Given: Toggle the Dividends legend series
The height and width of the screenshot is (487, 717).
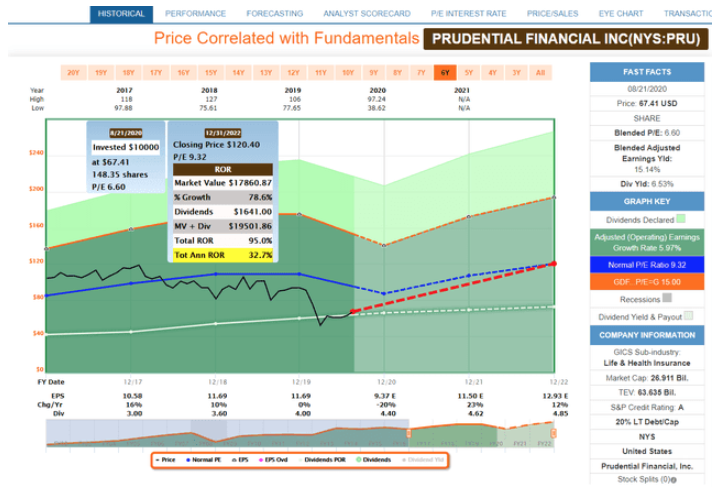Looking at the screenshot, I should point(374,460).
